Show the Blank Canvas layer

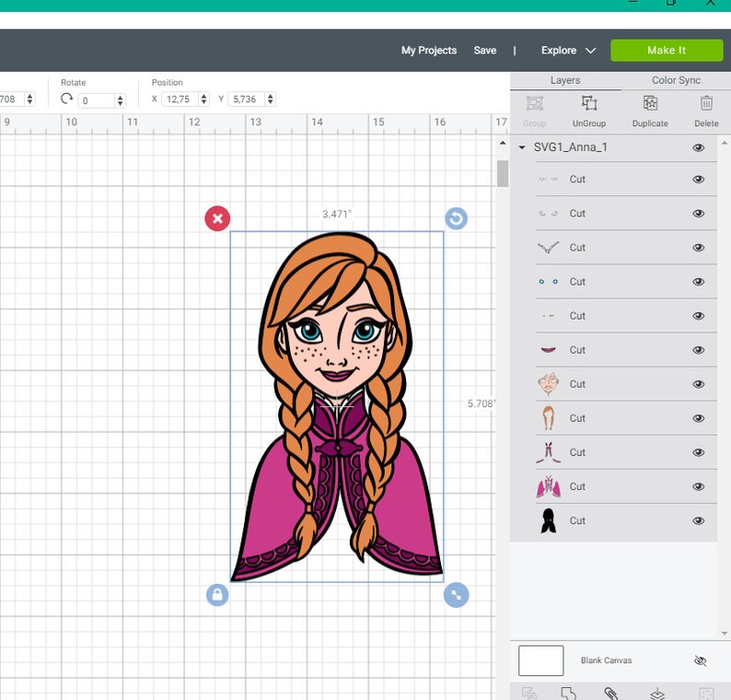click(701, 660)
